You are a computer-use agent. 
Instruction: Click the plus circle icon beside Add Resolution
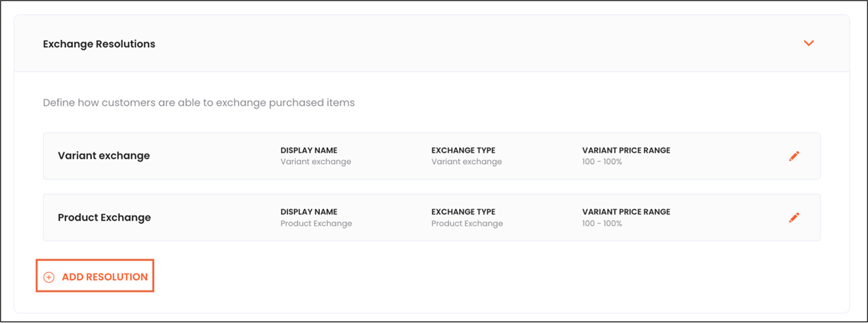48,277
